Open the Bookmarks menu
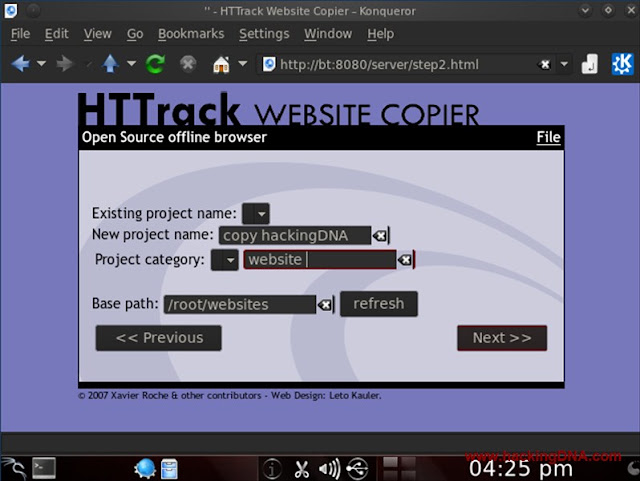Viewport: 640px width, 481px height. tap(191, 33)
